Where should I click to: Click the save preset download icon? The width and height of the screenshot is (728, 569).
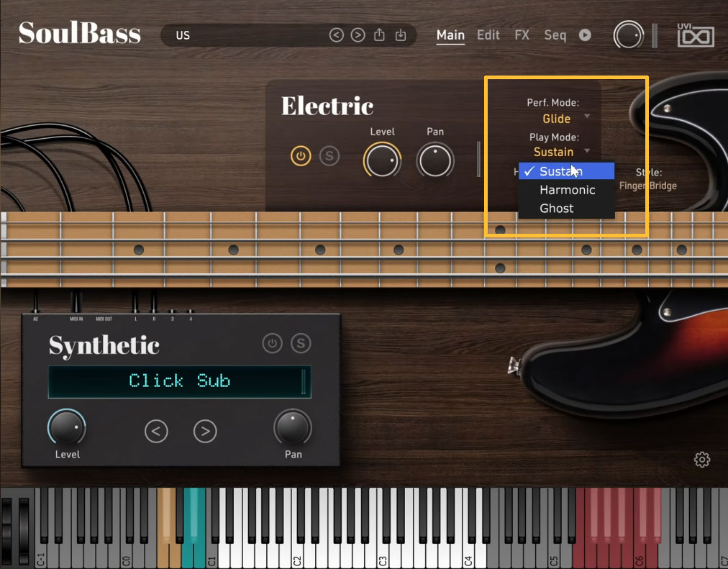(x=401, y=35)
